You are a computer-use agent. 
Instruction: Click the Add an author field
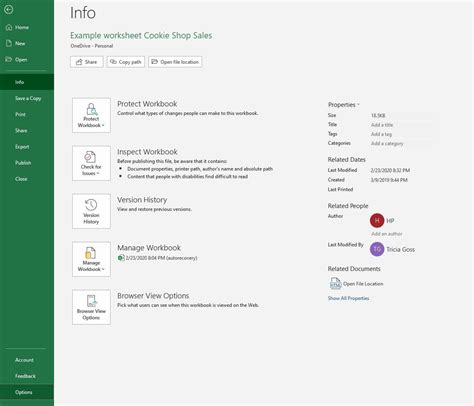(387, 234)
